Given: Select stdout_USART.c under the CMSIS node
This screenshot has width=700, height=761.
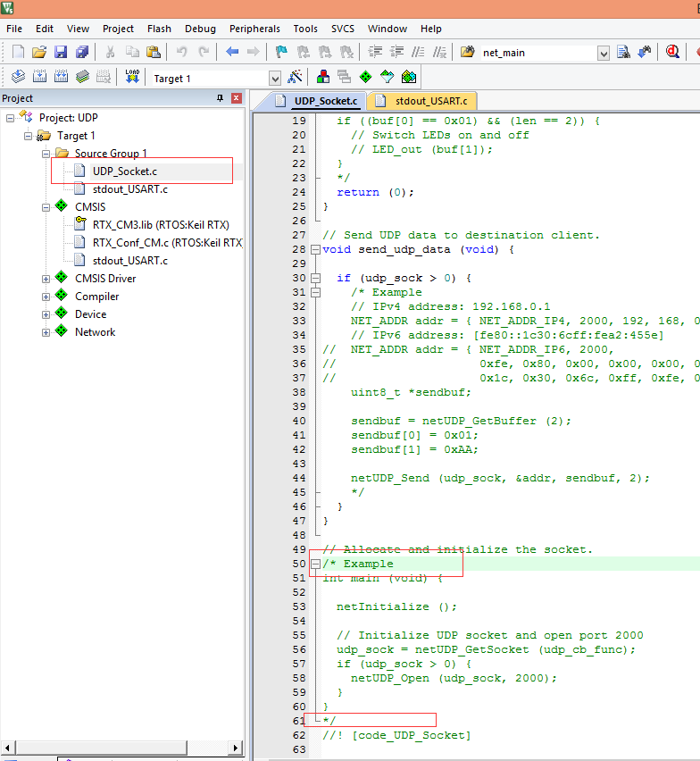Looking at the screenshot, I should (130, 261).
